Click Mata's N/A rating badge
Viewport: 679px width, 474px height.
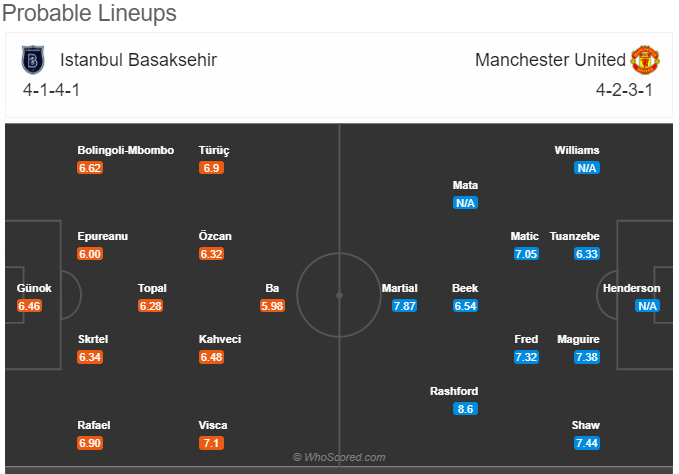[465, 203]
